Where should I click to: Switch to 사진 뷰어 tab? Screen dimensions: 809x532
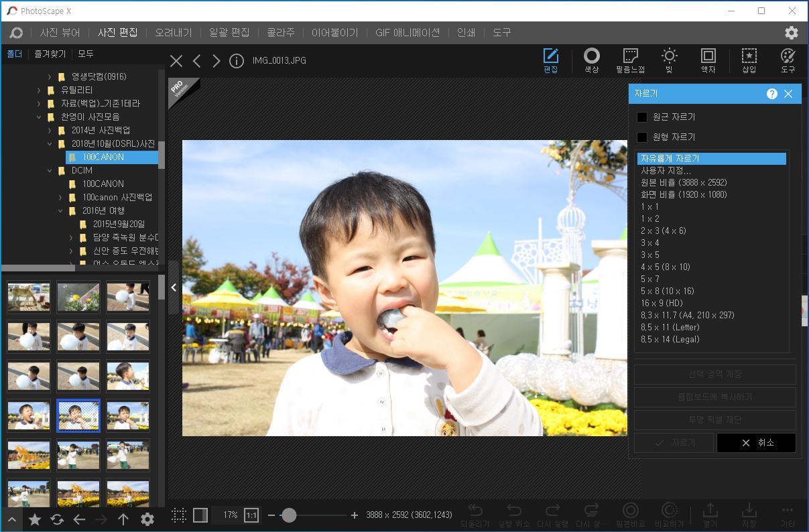(60, 32)
